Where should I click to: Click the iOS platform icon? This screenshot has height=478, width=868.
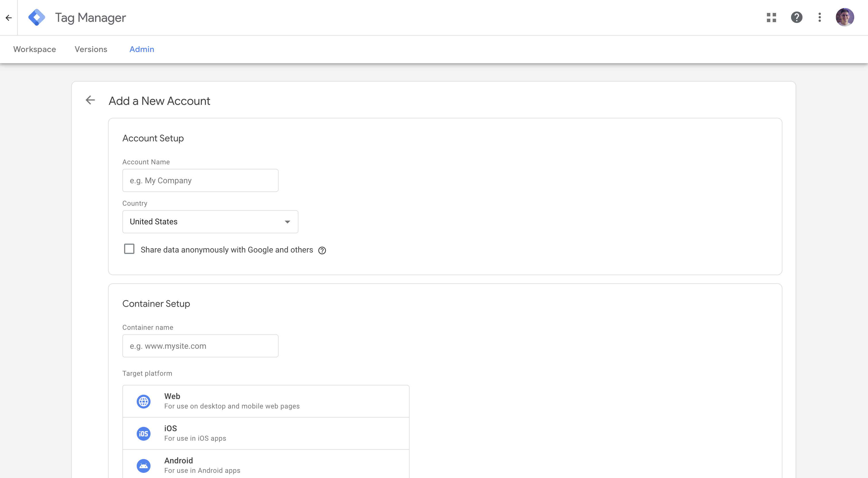tap(144, 434)
